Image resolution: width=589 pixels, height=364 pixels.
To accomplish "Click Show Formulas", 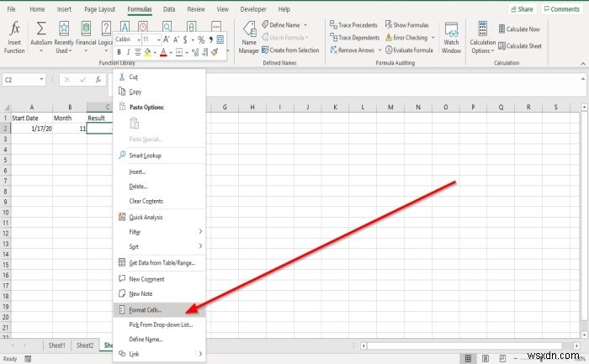I will [x=406, y=25].
